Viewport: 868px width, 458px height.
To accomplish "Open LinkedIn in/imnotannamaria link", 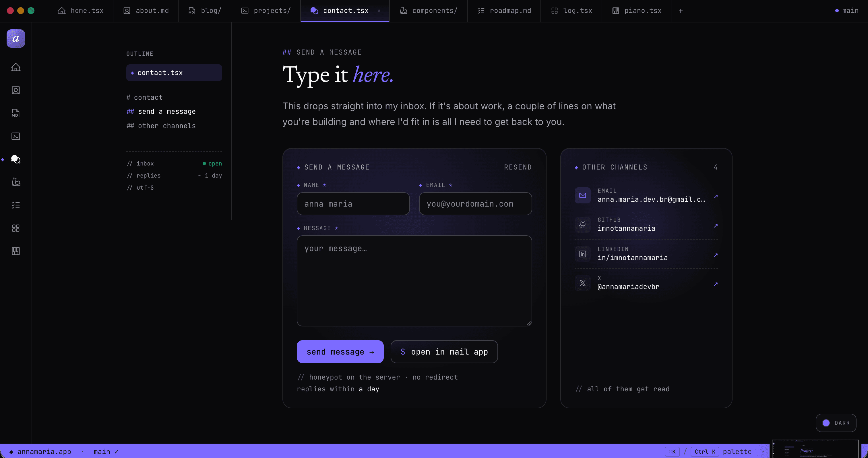I will point(646,254).
